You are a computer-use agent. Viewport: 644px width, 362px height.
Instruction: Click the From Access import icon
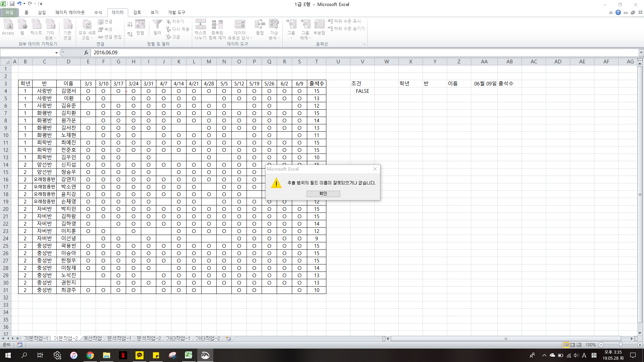click(8, 24)
